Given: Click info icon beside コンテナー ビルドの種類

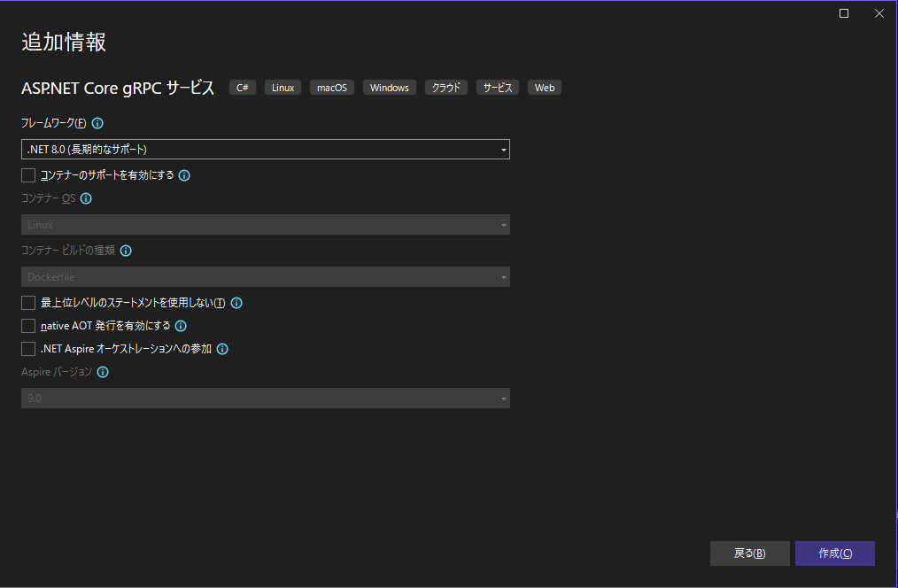Looking at the screenshot, I should (126, 251).
